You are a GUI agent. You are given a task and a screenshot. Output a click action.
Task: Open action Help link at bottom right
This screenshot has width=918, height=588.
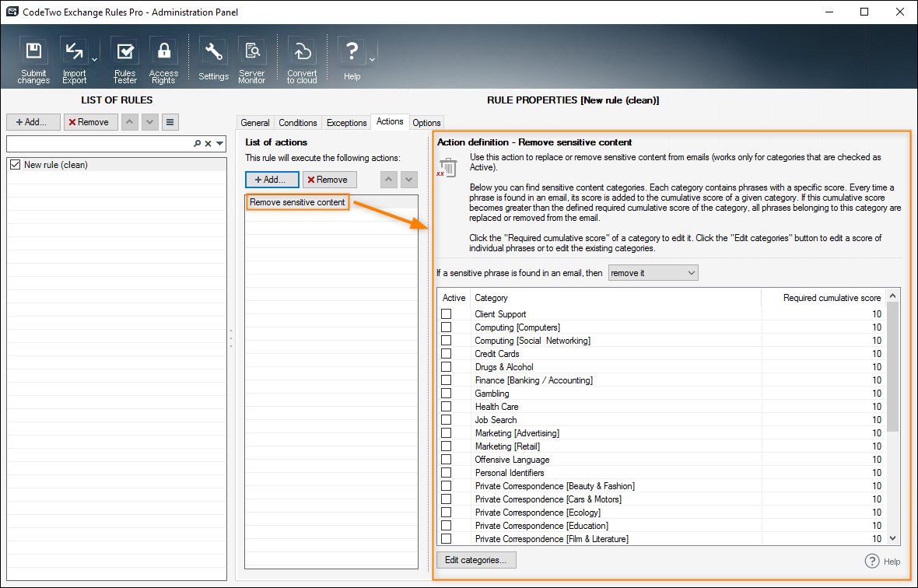(883, 561)
